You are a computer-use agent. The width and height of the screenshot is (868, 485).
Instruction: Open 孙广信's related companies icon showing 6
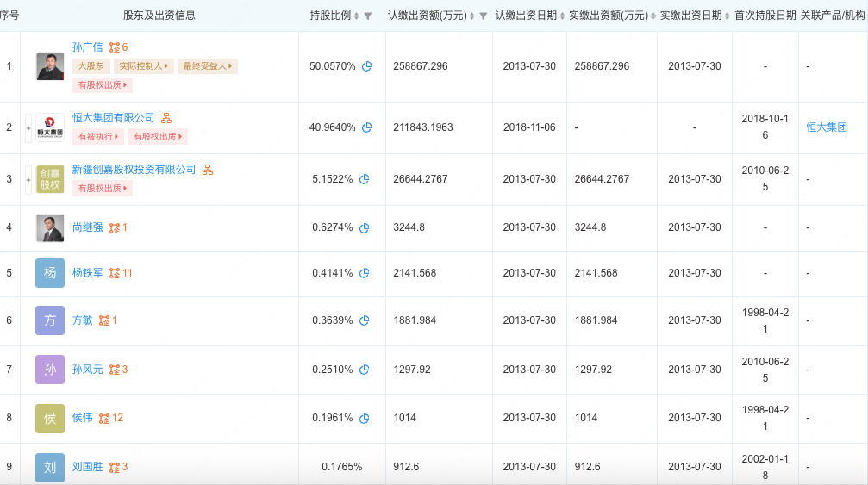click(118, 47)
